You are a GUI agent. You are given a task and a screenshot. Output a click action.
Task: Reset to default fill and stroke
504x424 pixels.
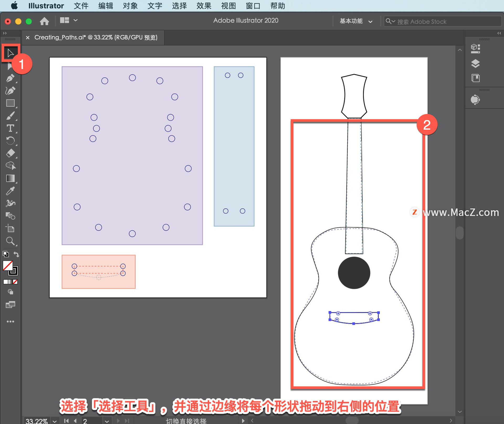6,254
